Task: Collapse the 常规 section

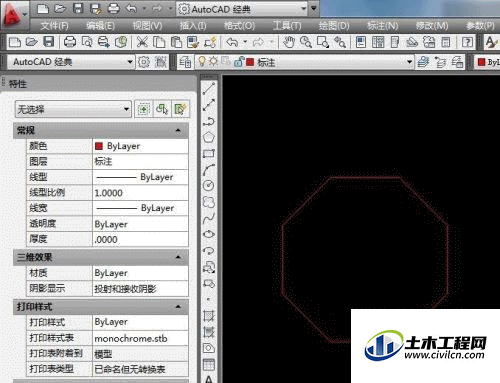Action: tap(178, 130)
